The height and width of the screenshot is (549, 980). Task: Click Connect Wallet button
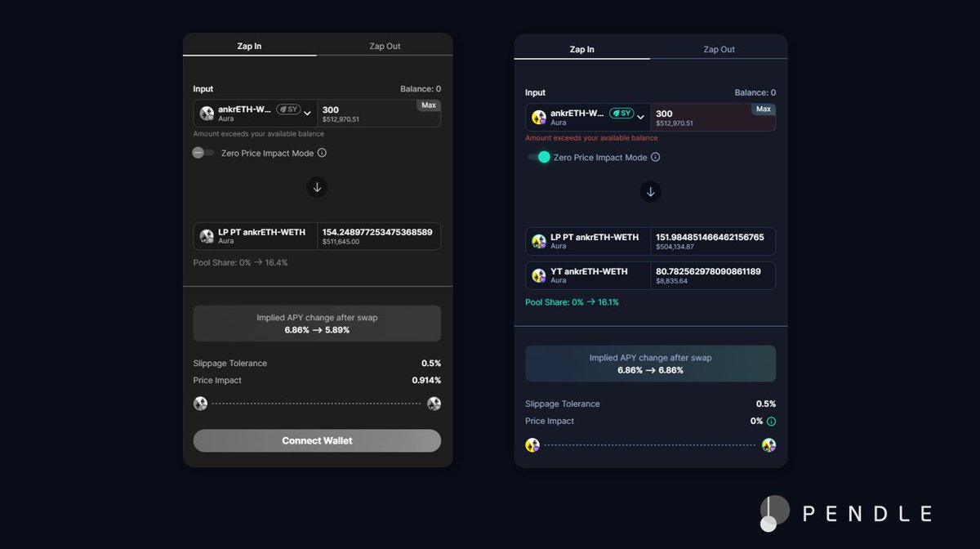pyautogui.click(x=317, y=440)
